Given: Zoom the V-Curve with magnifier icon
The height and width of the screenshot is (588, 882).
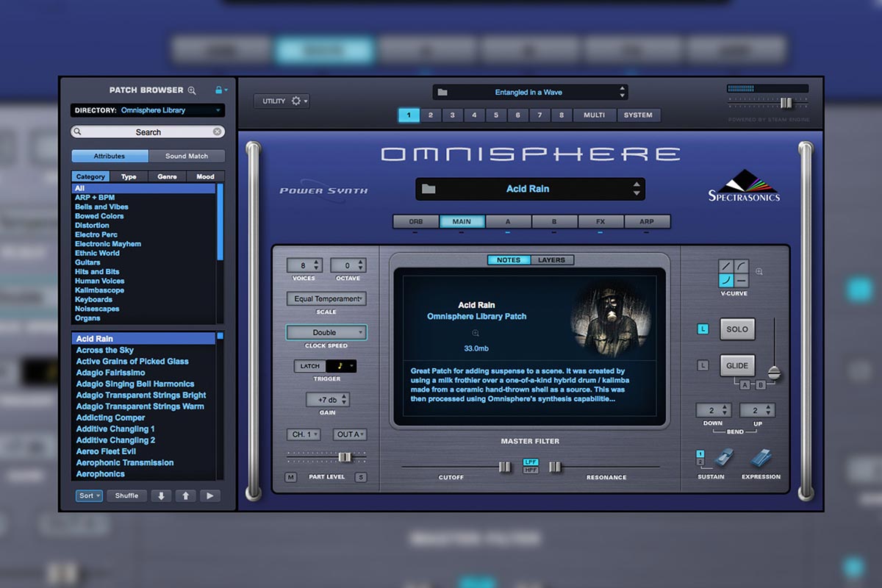Looking at the screenshot, I should pyautogui.click(x=759, y=271).
